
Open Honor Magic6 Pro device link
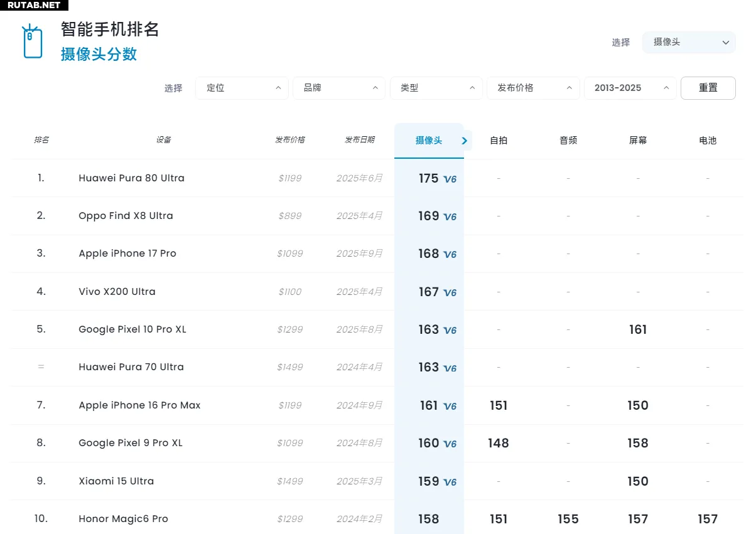point(123,519)
